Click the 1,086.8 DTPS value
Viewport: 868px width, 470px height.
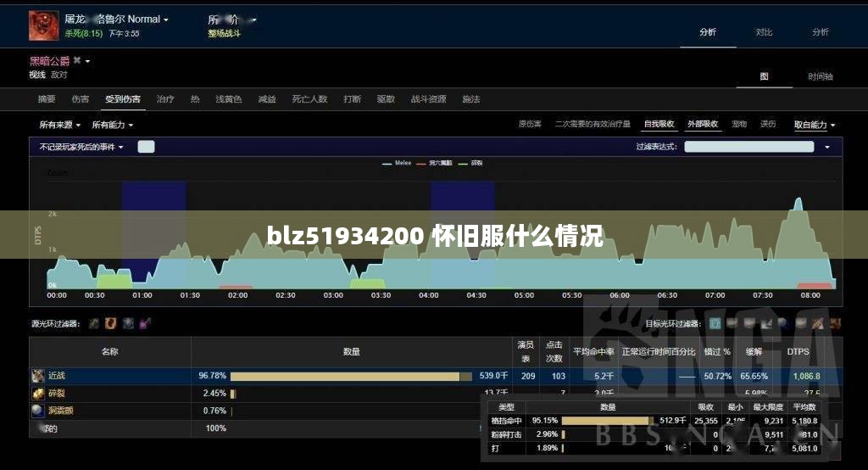[807, 376]
